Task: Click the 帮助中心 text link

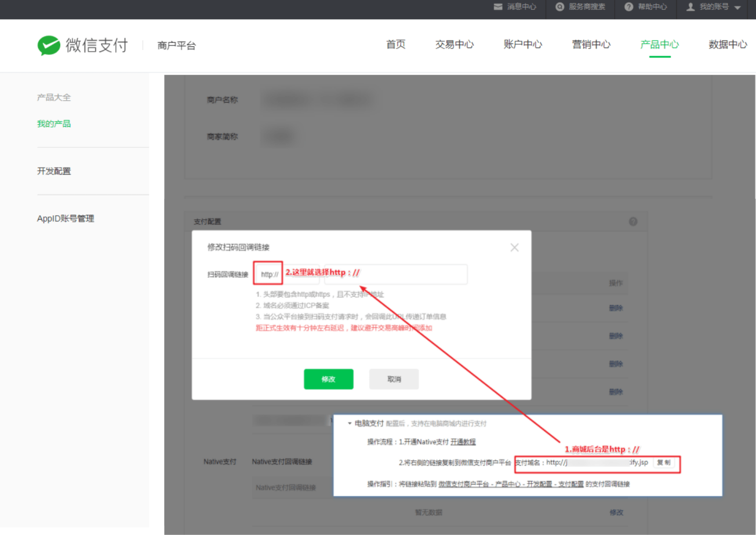Action: pos(653,7)
